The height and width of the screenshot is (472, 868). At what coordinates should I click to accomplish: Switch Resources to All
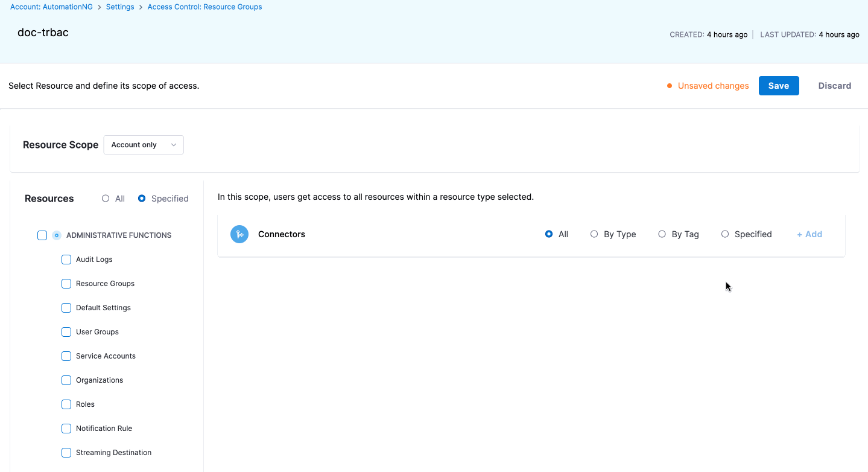[x=106, y=199]
